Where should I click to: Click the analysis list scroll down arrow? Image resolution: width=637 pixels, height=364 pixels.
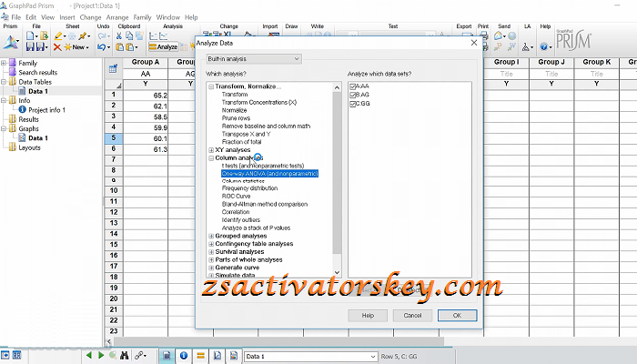point(337,273)
